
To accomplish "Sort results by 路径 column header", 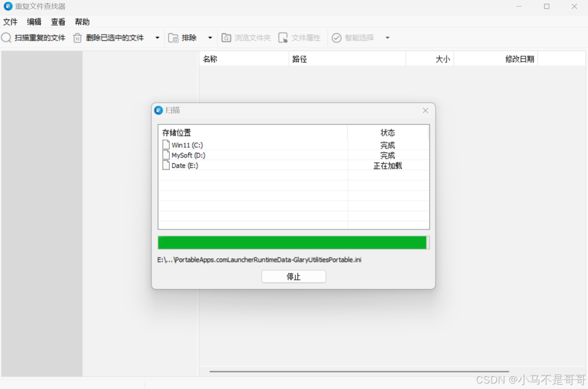I will point(347,59).
